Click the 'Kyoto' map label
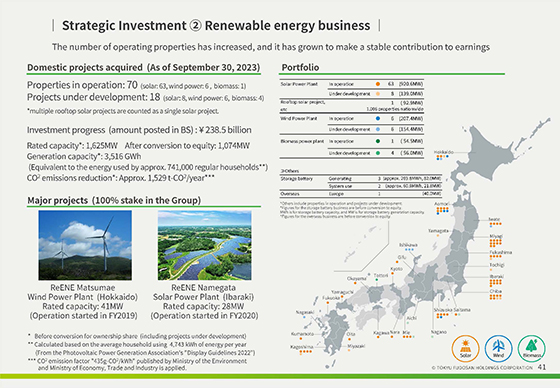Viewport: 560px width, 388px height. (x=397, y=269)
